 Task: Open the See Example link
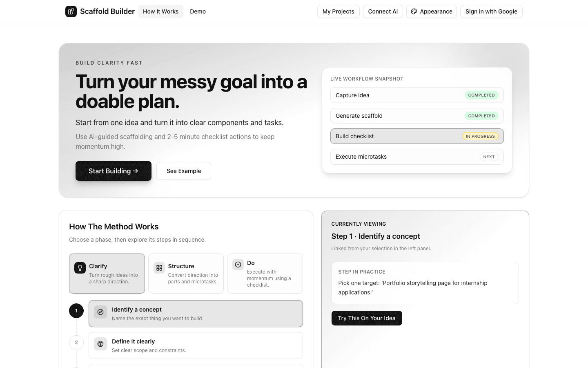click(183, 171)
